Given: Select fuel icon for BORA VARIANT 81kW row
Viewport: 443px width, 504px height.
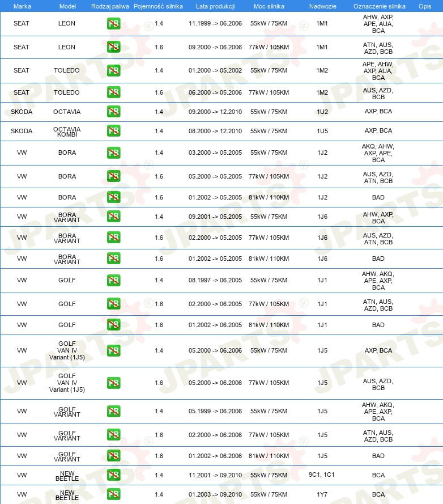Looking at the screenshot, I should pyautogui.click(x=114, y=259).
